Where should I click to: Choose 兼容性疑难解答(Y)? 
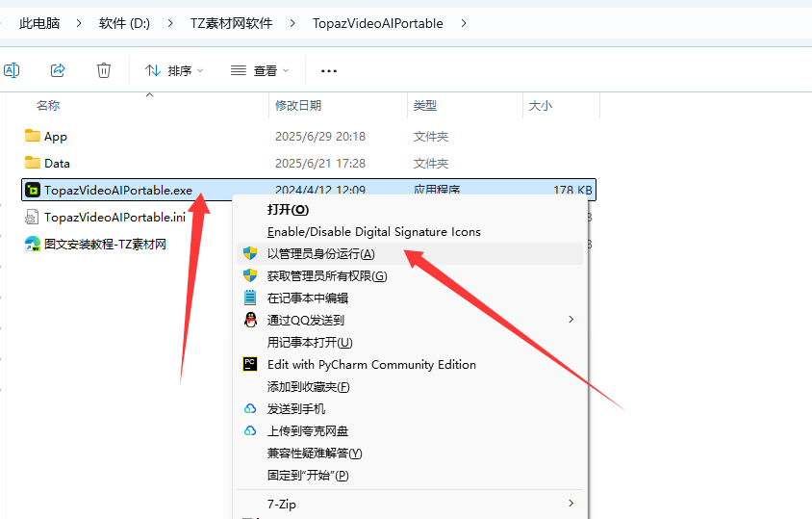pyautogui.click(x=409, y=454)
